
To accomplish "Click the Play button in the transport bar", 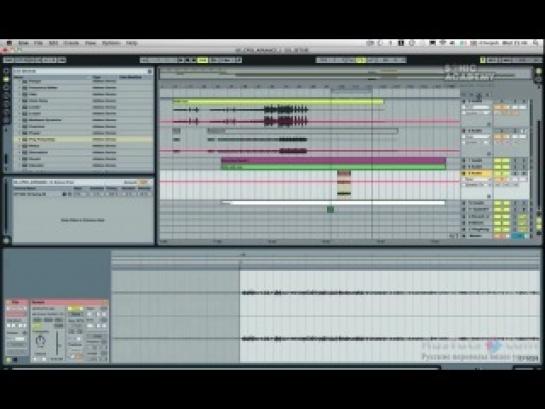I will pos(181,60).
